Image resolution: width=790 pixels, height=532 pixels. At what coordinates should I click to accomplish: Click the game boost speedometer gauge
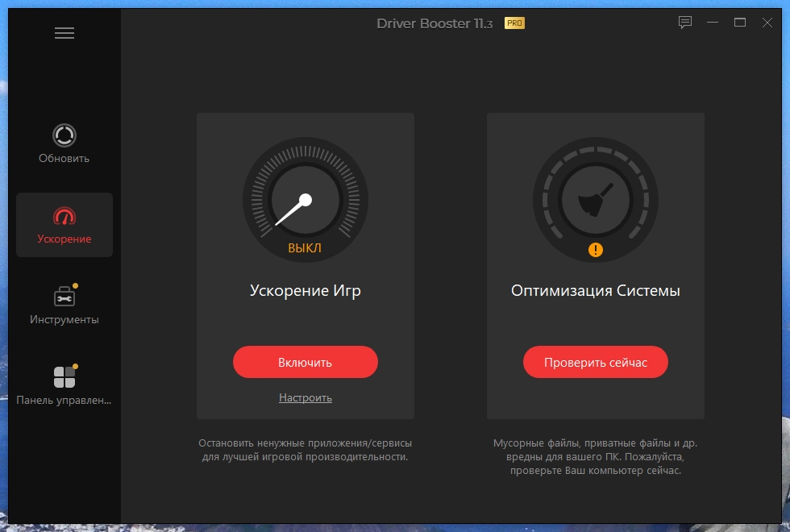[306, 200]
